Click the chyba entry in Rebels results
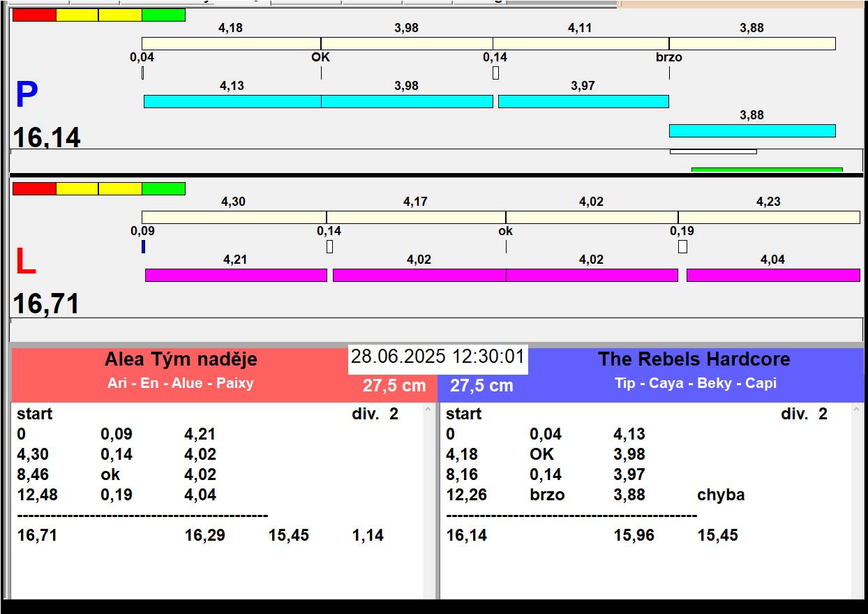Image resolution: width=868 pixels, height=614 pixels. 721,495
